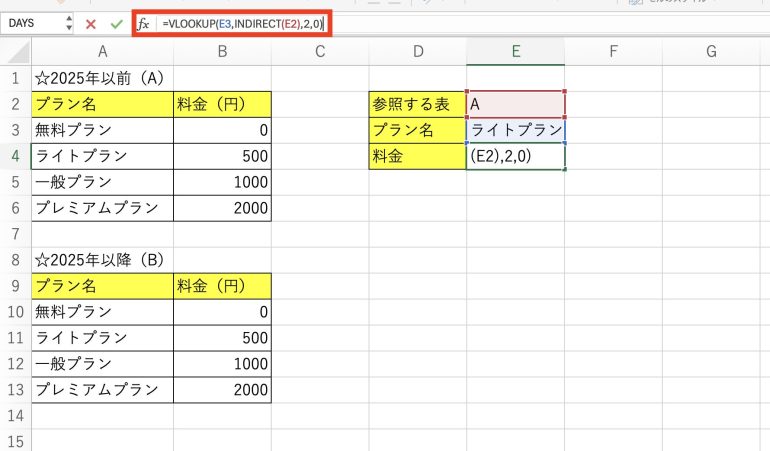
Task: Click 無料プラン in row 3
Action: point(102,130)
